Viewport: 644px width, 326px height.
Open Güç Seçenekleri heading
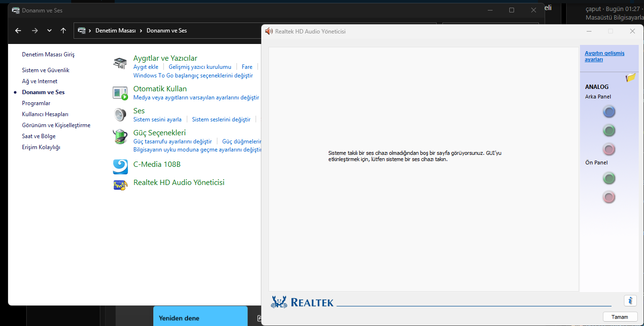coord(160,133)
